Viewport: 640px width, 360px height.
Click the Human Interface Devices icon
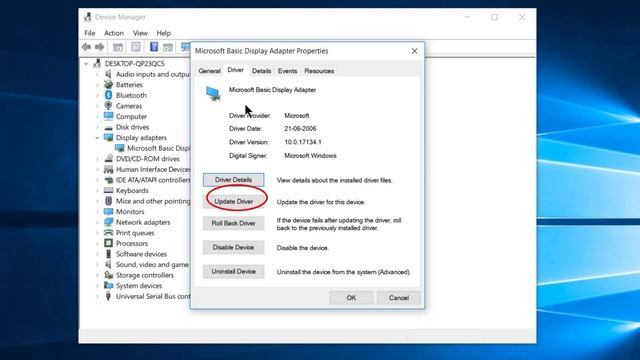[108, 169]
